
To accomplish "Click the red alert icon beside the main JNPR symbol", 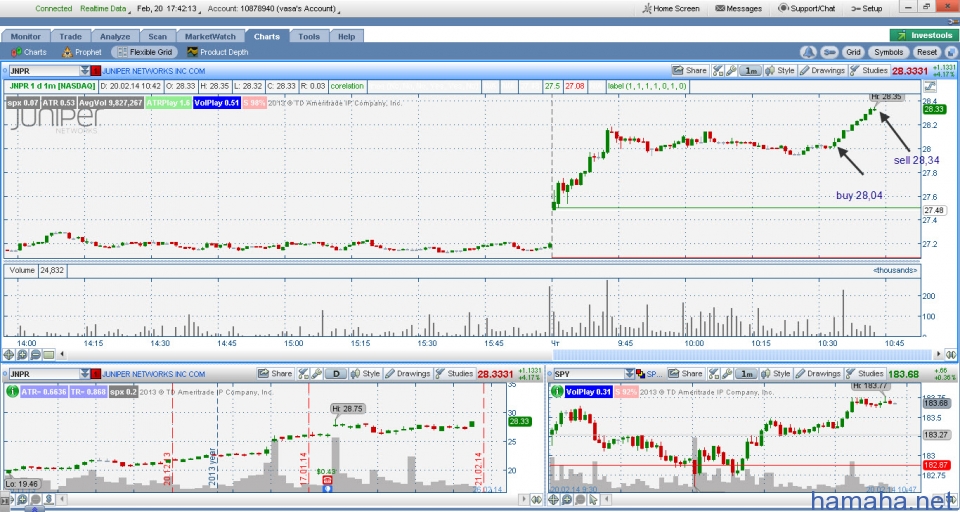I will coord(96,71).
